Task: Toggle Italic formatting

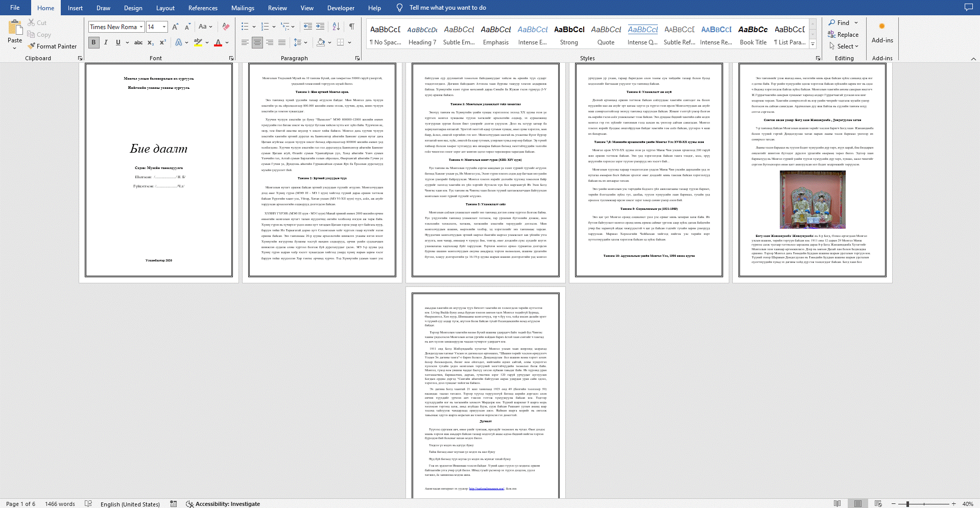Action: tap(106, 42)
